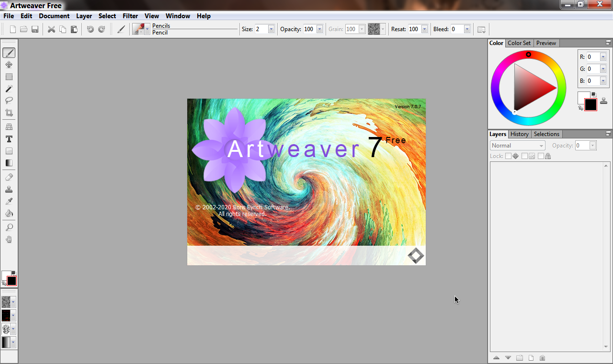The width and height of the screenshot is (613, 364).
Task: Open the R value dropdown
Action: tap(603, 57)
